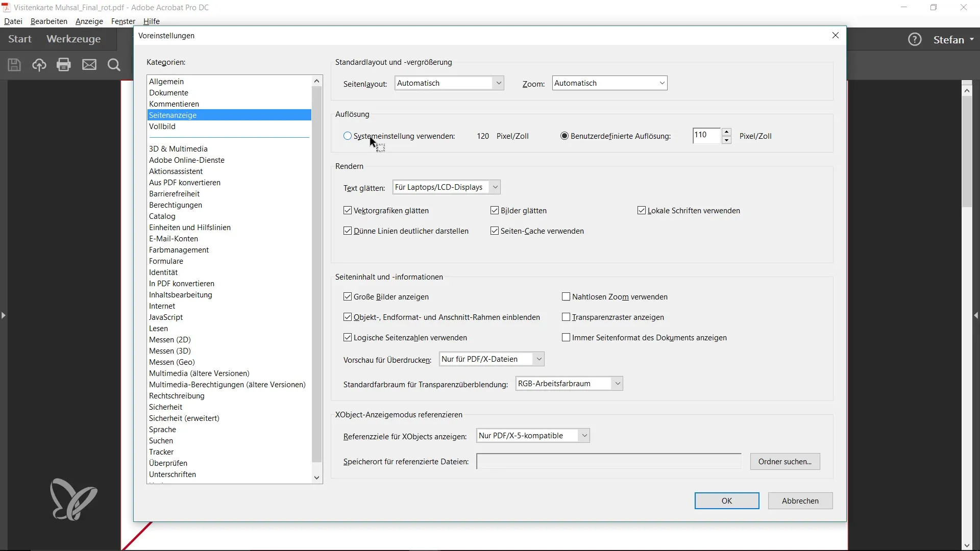Toggle Große Bilder anzeigen checkbox
The width and height of the screenshot is (980, 551).
click(348, 296)
